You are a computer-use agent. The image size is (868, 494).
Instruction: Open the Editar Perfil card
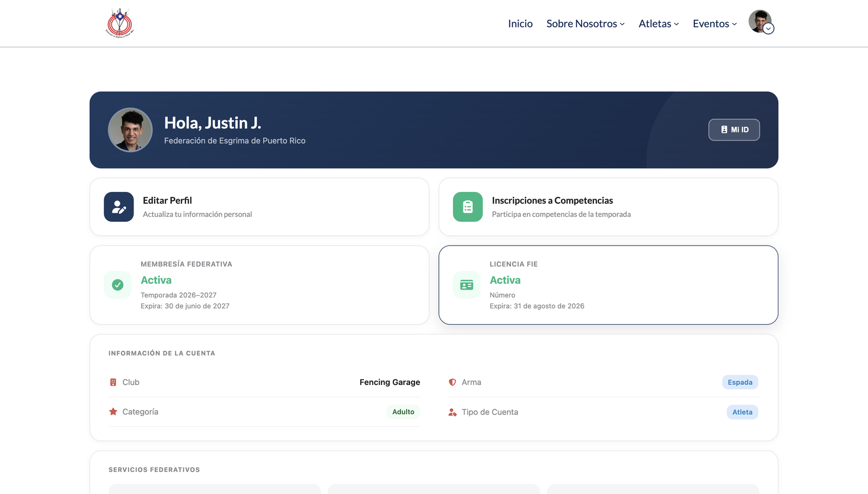click(x=259, y=207)
